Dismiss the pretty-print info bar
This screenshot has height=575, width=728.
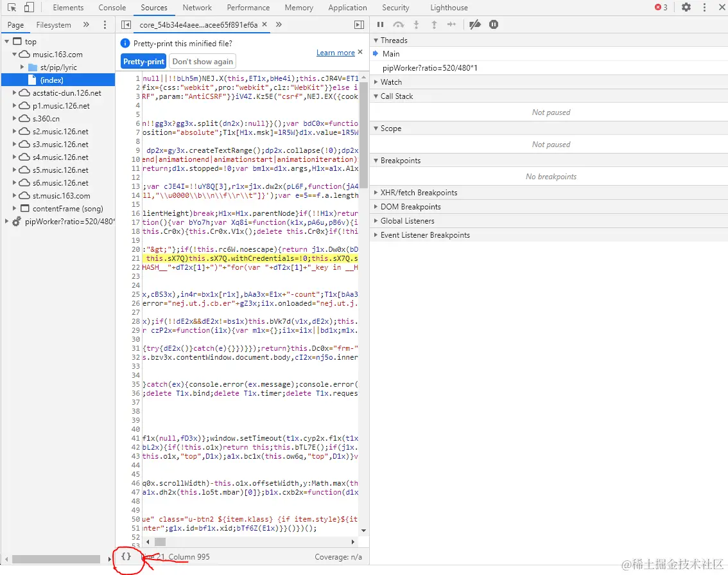[x=360, y=52]
